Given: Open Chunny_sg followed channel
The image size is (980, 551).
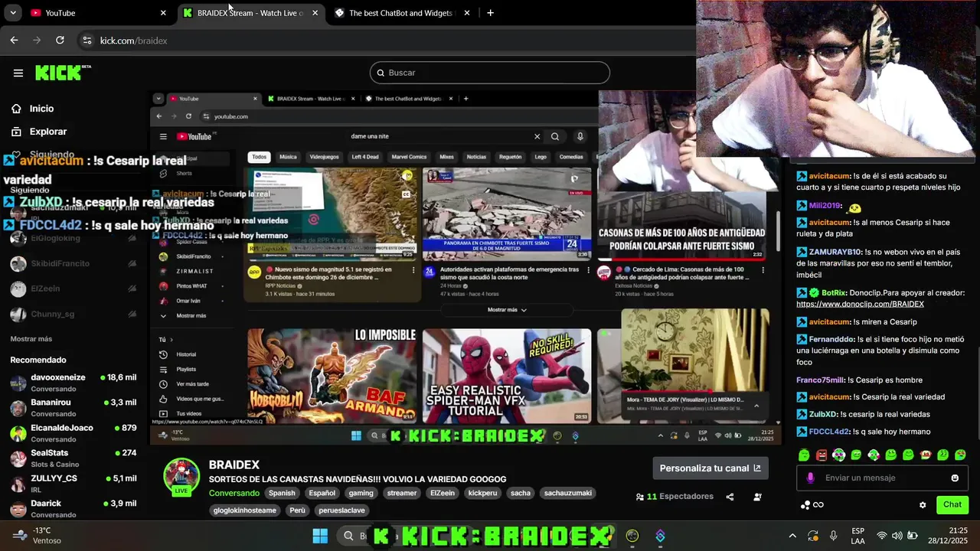Looking at the screenshot, I should pos(73,314).
